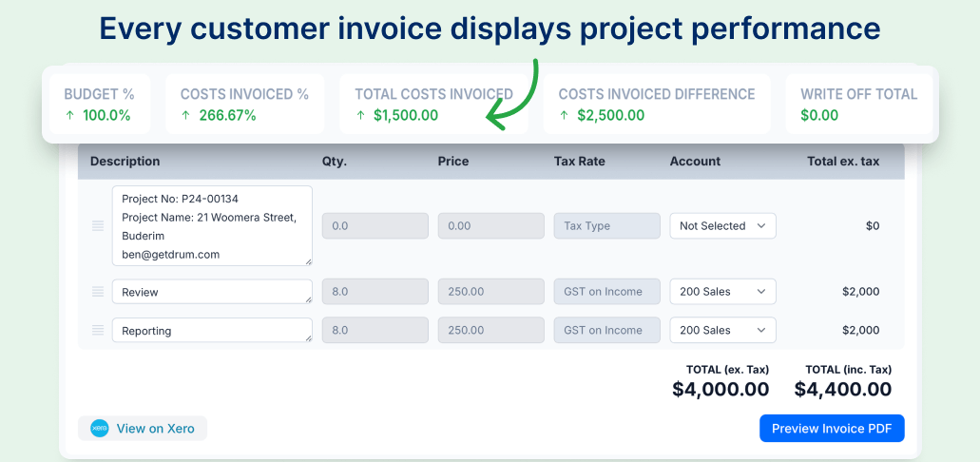Click the Tax Type field
The image size is (980, 462).
(x=606, y=225)
